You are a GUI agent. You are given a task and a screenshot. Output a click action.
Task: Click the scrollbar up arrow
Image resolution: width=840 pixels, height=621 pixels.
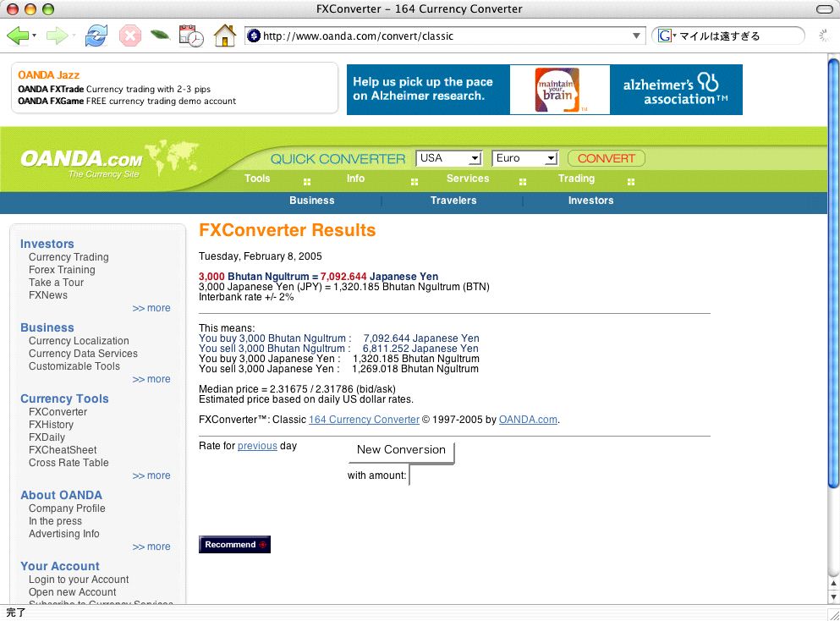tap(833, 583)
